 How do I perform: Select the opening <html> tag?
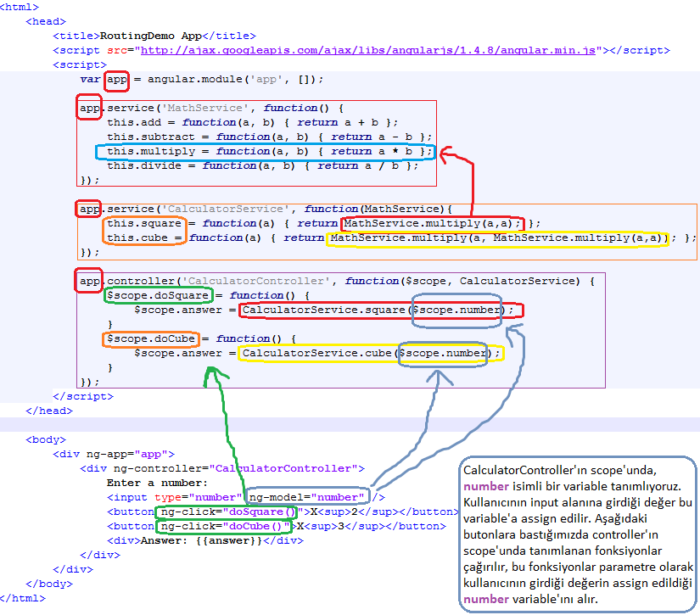(20, 7)
